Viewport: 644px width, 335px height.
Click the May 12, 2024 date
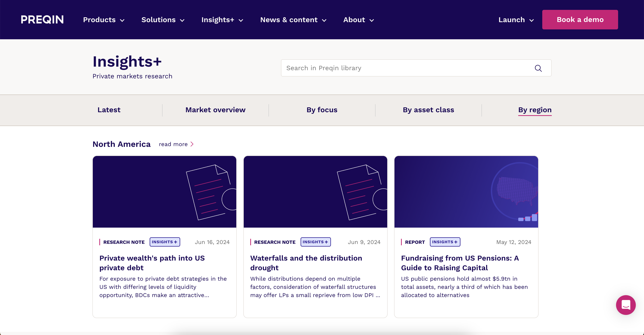514,242
